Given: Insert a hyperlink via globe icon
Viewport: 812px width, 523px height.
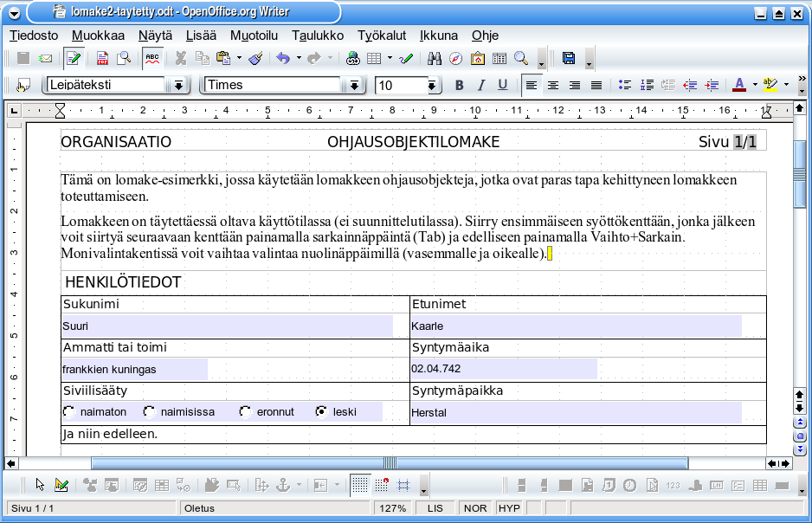Looking at the screenshot, I should point(353,59).
